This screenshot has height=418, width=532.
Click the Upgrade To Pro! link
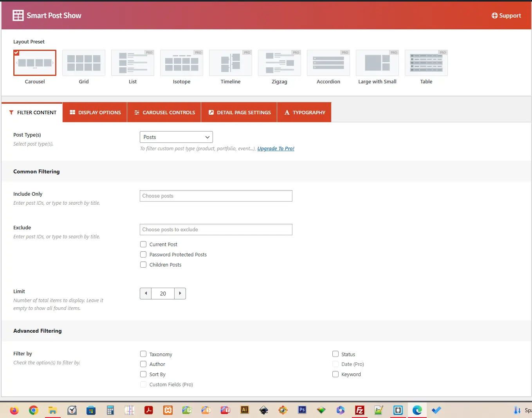point(276,149)
